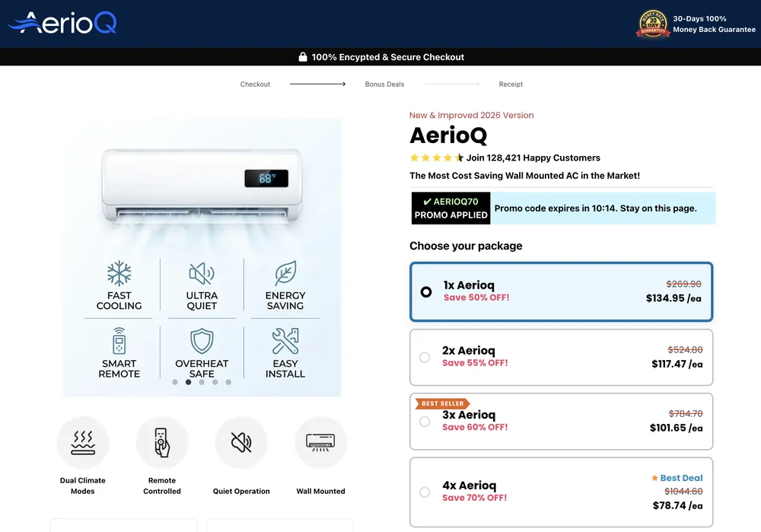Click the Best Seller ribbon badge
The width and height of the screenshot is (761, 532).
(442, 403)
